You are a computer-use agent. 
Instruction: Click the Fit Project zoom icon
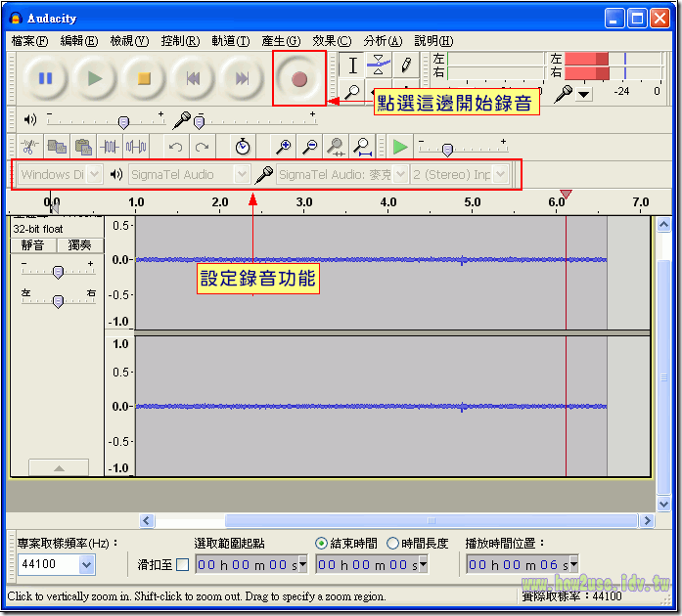(362, 147)
